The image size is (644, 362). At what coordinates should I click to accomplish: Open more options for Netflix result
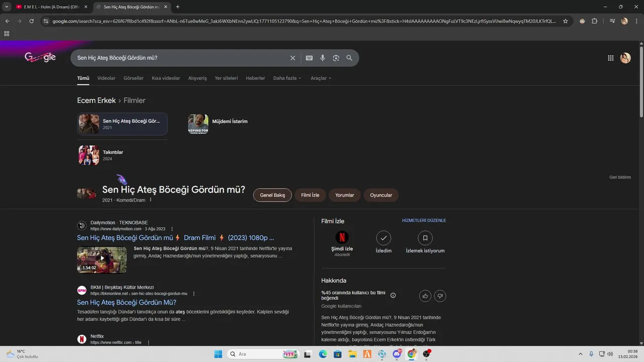(x=148, y=342)
